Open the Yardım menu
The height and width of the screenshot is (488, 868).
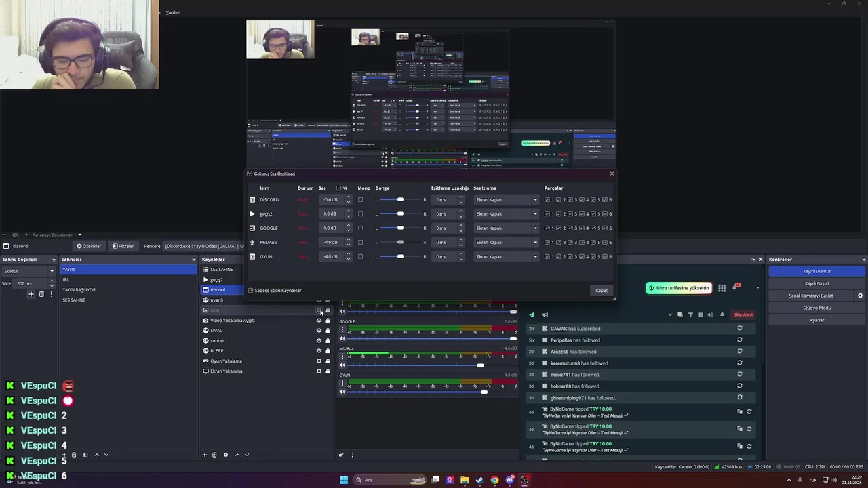click(x=173, y=12)
